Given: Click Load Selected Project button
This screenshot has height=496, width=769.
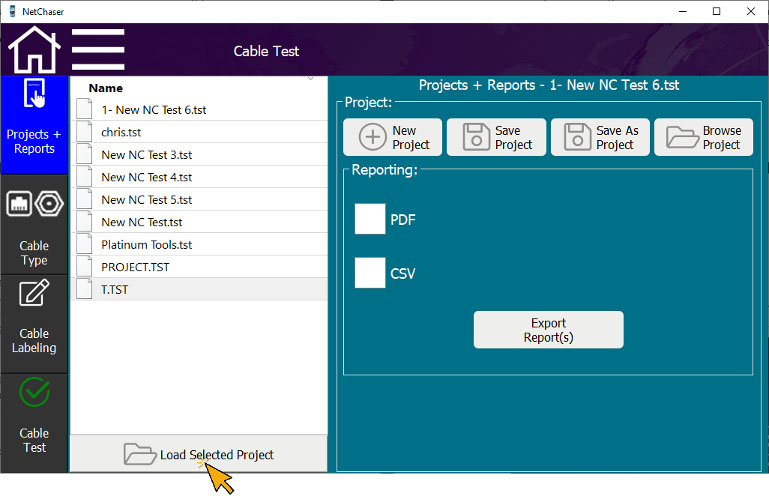Looking at the screenshot, I should click(x=198, y=454).
